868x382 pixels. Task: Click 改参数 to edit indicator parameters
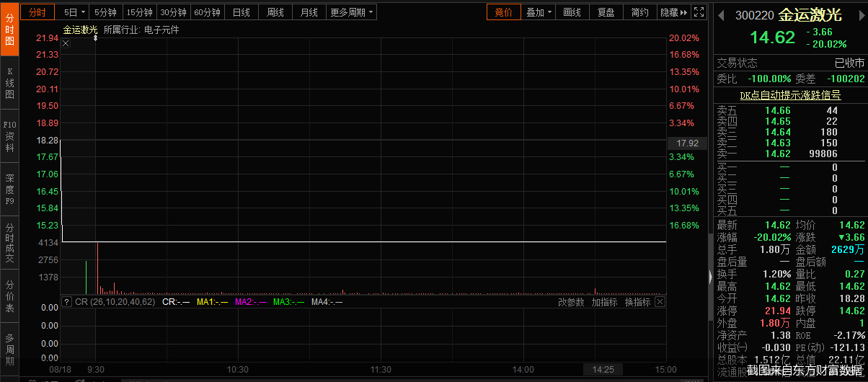tap(571, 302)
